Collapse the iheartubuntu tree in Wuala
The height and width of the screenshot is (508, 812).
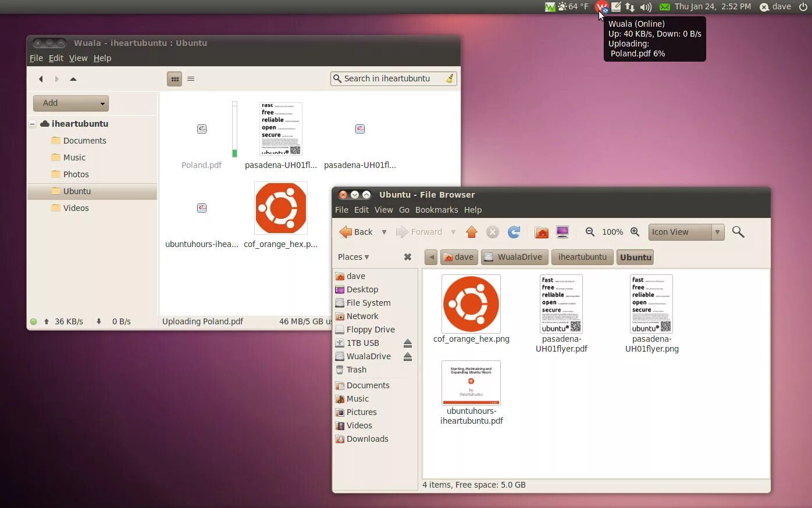33,124
